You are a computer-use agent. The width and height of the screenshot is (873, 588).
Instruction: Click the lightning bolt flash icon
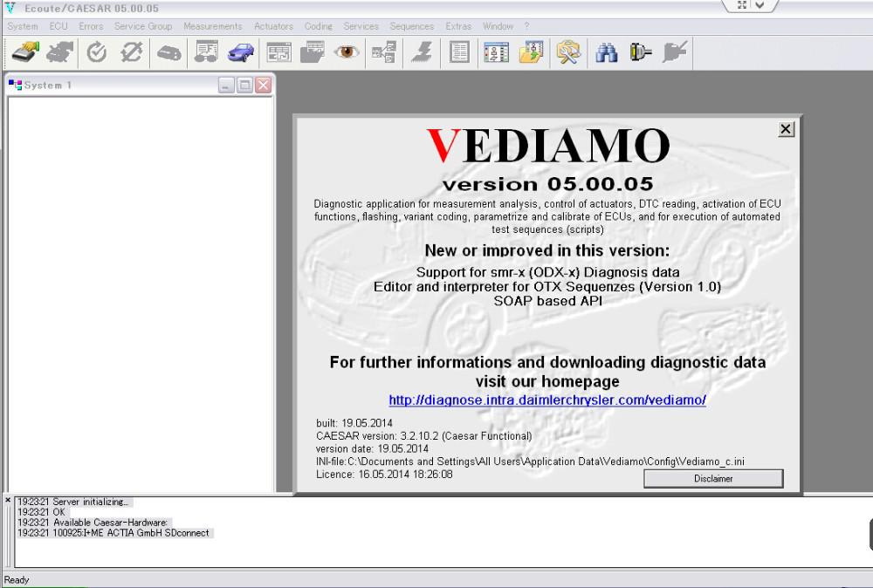(422, 53)
